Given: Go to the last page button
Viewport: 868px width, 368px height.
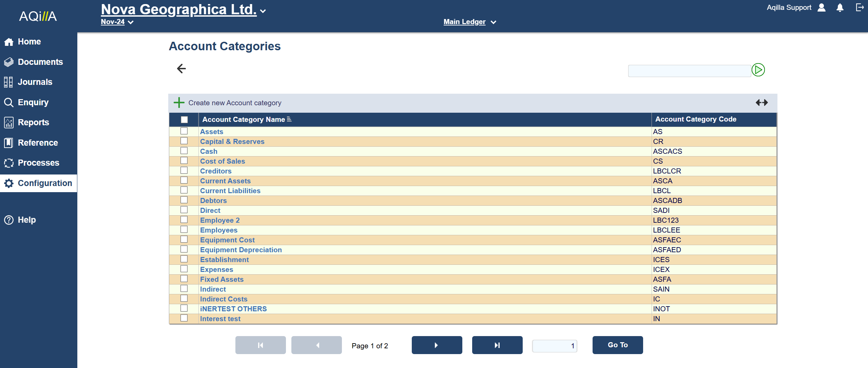Looking at the screenshot, I should 497,345.
